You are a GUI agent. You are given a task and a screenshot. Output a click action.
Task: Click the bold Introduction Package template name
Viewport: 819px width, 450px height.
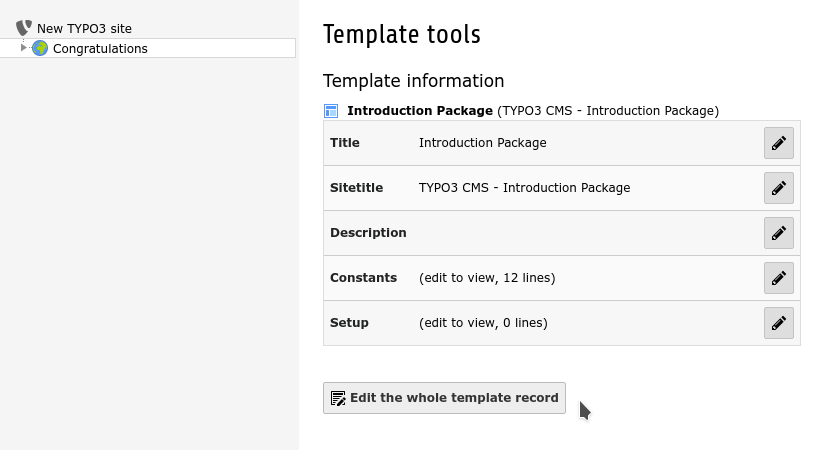tap(420, 111)
